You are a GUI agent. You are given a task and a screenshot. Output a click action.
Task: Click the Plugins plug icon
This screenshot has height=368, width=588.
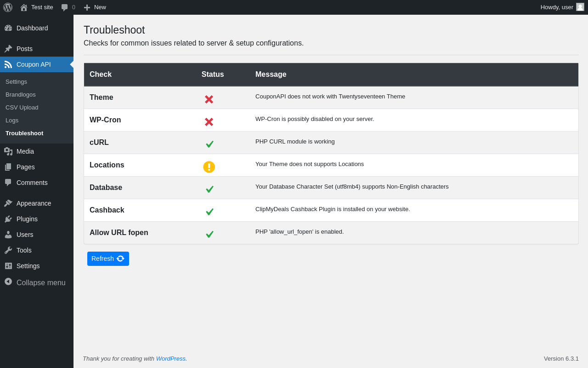(8, 219)
